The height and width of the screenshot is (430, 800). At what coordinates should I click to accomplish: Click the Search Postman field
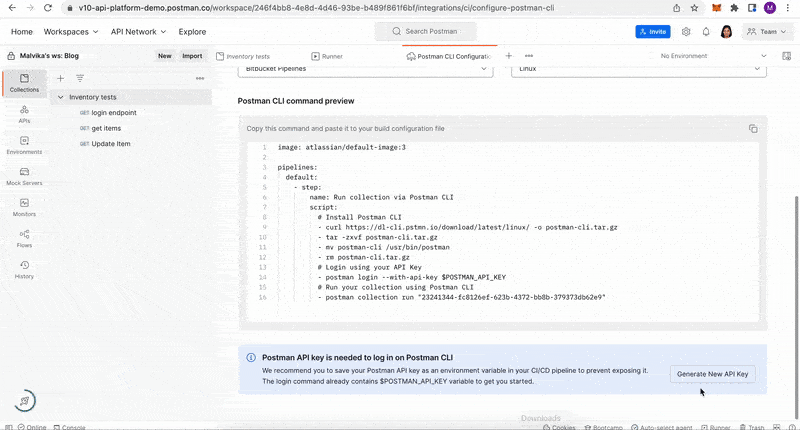coord(426,32)
